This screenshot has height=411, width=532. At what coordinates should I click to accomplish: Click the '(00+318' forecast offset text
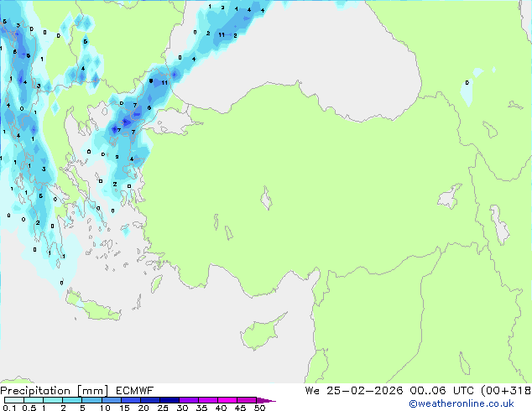click(505, 391)
